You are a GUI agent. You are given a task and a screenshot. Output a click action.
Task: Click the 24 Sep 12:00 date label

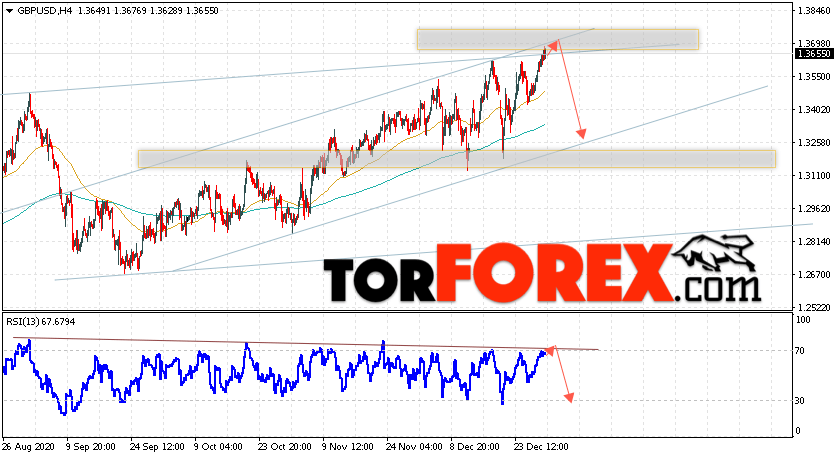point(157,447)
